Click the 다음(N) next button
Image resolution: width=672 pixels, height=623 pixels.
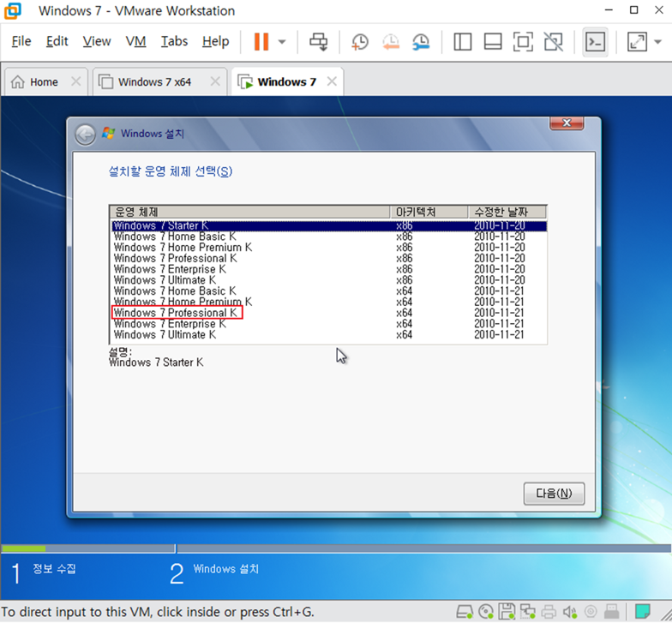[x=554, y=494]
